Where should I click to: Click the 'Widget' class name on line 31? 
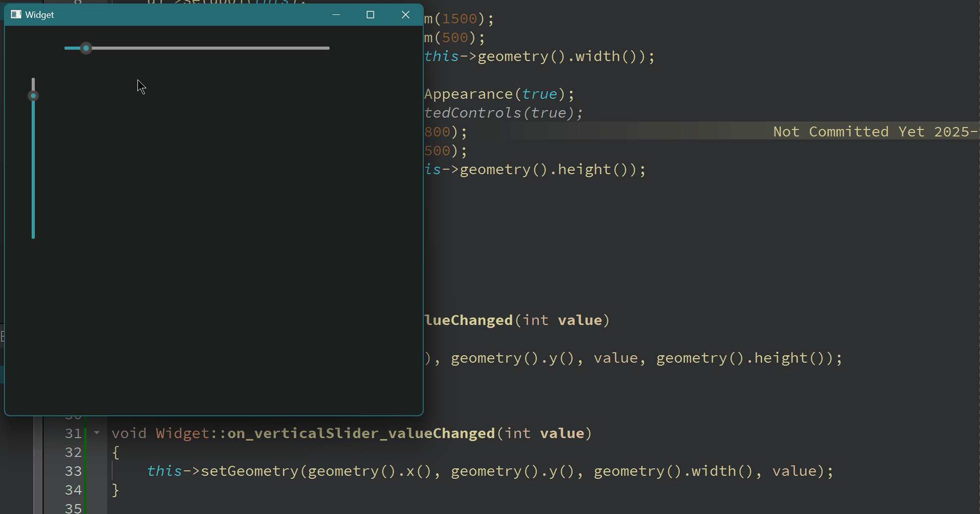(183, 433)
